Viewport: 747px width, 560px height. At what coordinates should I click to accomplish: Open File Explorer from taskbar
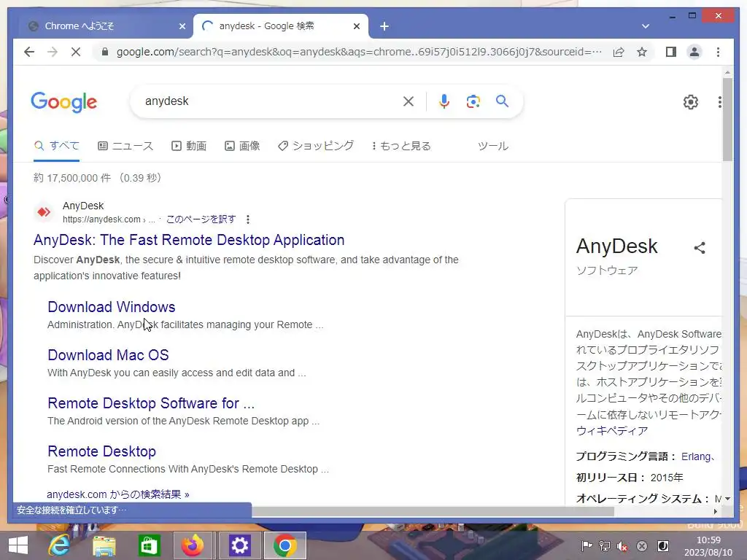click(x=104, y=545)
